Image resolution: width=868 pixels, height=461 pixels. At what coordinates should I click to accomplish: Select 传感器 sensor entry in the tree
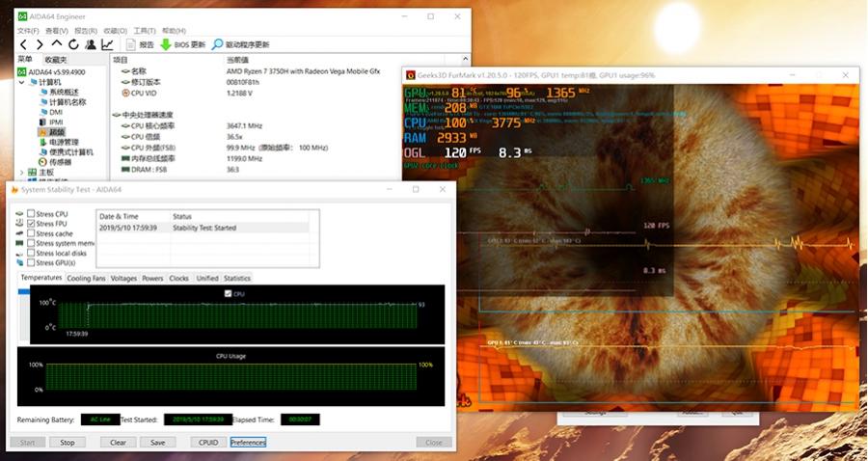pyautogui.click(x=55, y=162)
